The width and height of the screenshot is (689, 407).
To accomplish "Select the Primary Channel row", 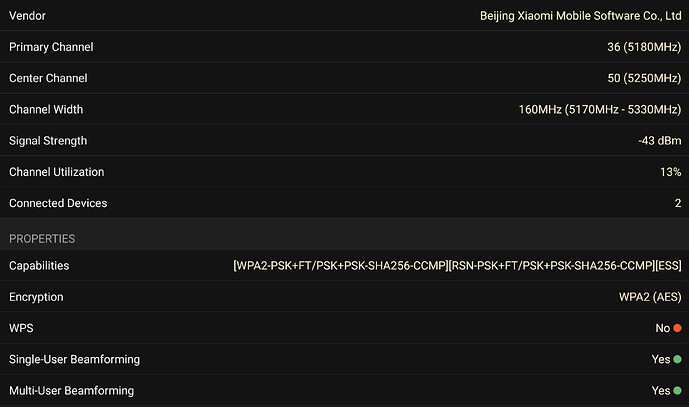I will (344, 47).
